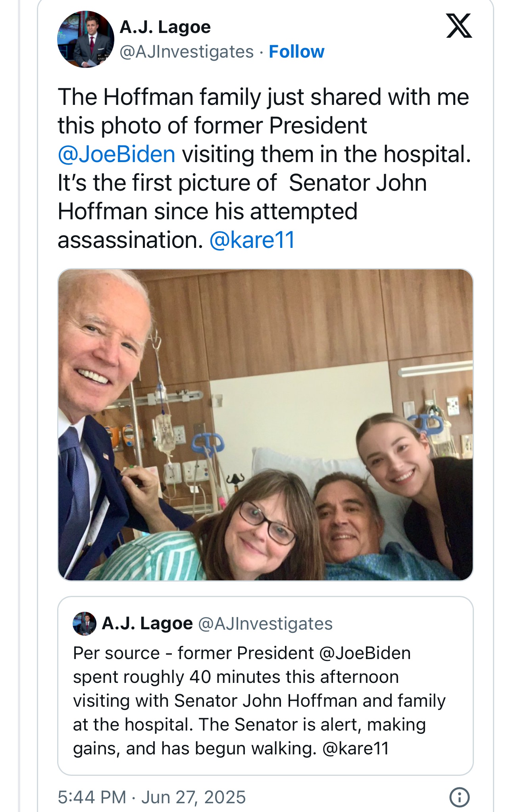
Task: Open the @JoeBiden mention in the main tweet
Action: 116,154
